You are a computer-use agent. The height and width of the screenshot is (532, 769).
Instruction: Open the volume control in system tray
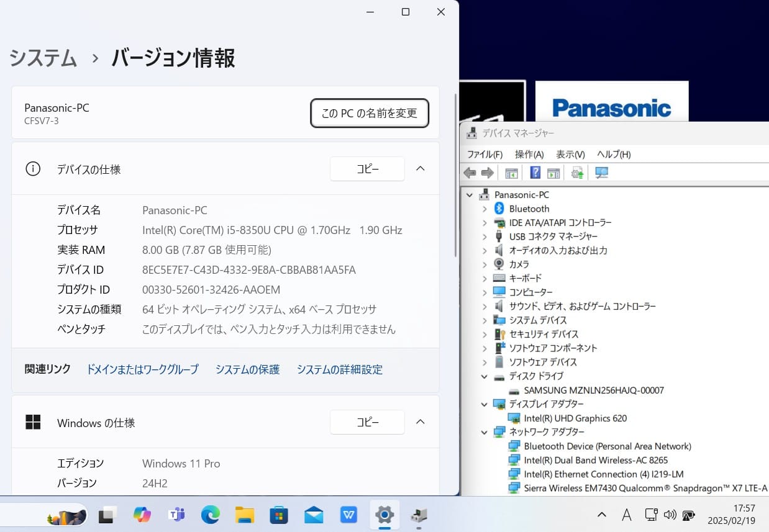click(670, 515)
